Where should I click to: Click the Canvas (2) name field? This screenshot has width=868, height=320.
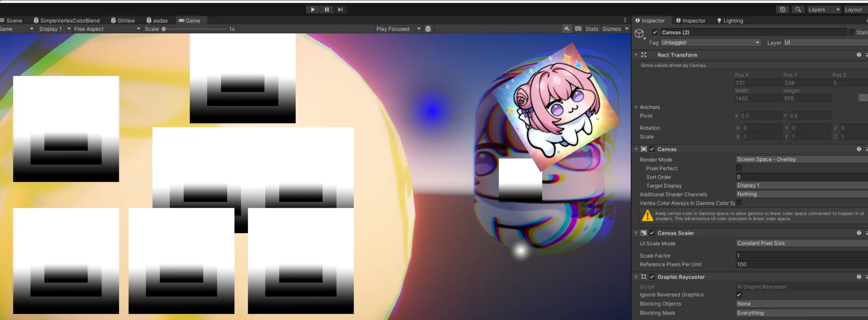753,32
